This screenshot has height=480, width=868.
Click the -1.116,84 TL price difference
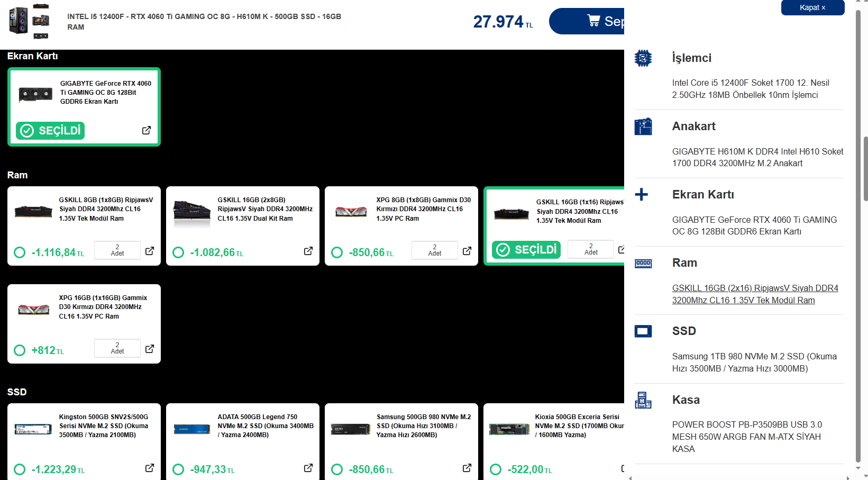pyautogui.click(x=58, y=253)
